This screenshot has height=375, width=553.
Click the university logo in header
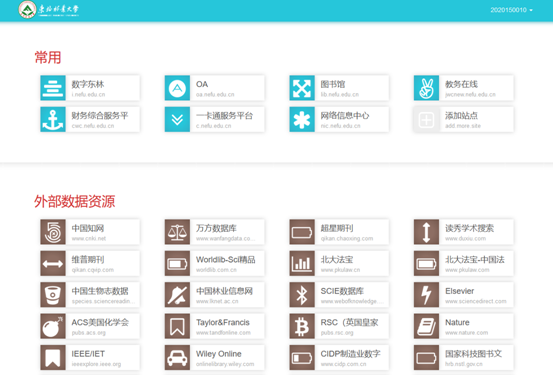49,10
